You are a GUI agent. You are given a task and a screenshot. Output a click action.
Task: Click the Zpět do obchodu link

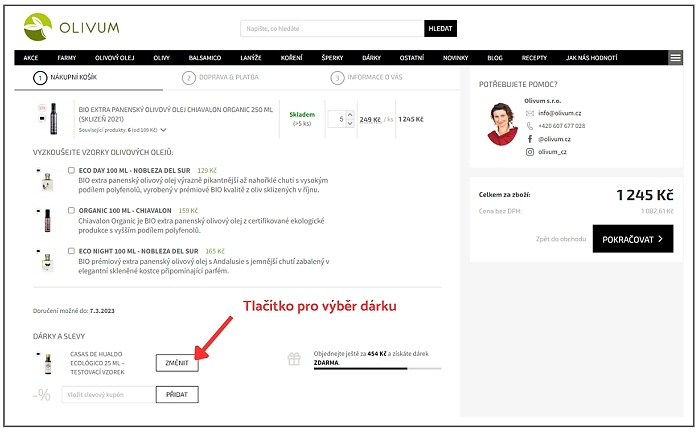point(561,239)
